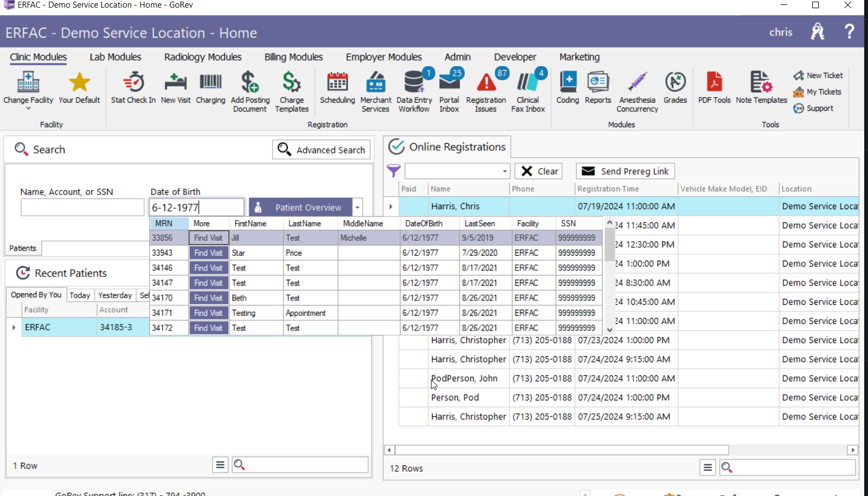The height and width of the screenshot is (496, 868).
Task: Select the Today recent patients tab
Action: point(80,295)
